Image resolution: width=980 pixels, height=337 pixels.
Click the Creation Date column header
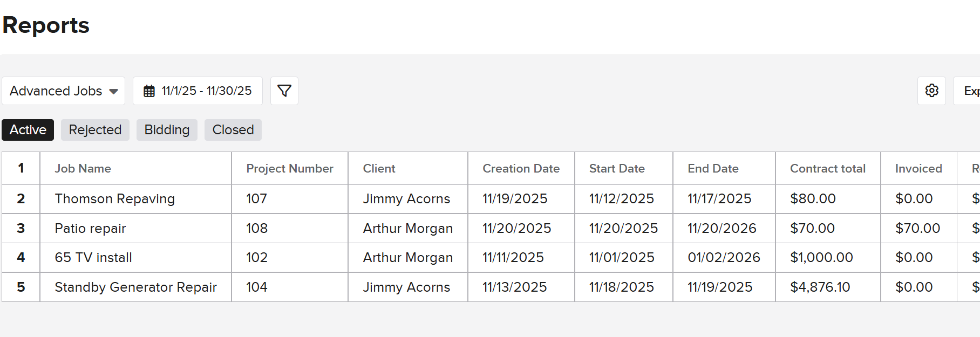[521, 169]
